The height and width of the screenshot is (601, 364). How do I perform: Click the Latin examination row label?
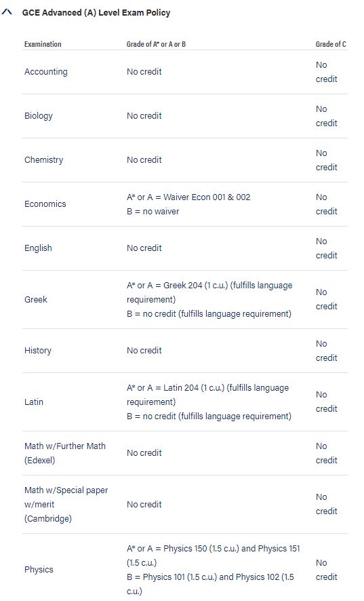pyautogui.click(x=34, y=402)
